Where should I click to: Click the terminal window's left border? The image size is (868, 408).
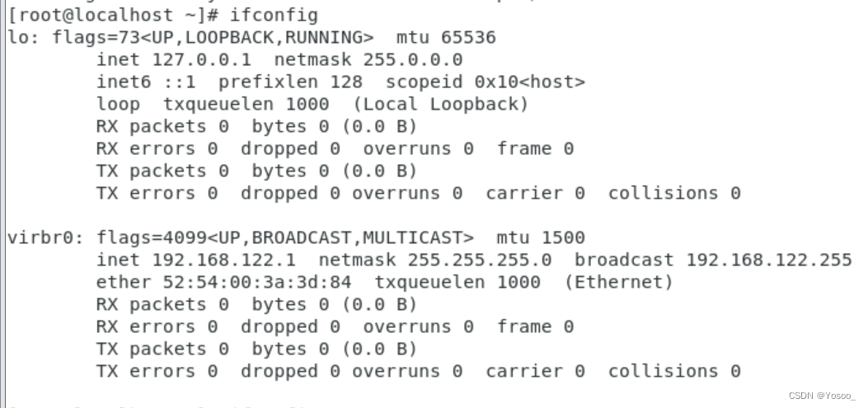click(2, 204)
